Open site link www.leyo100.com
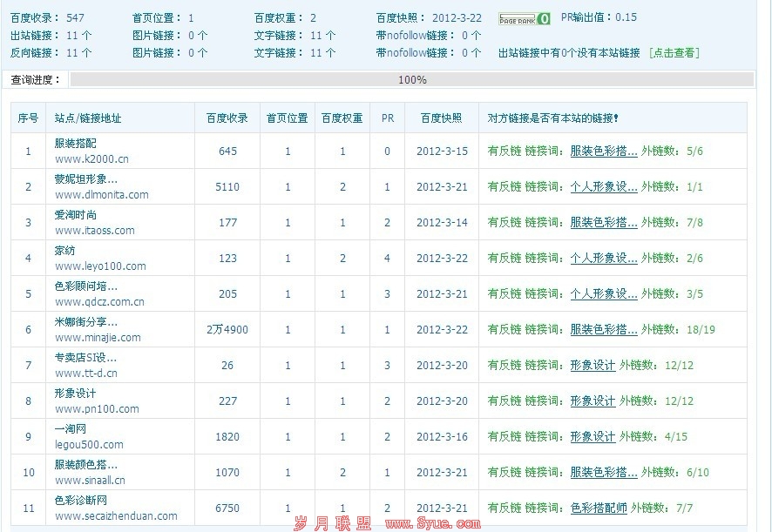 point(100,266)
